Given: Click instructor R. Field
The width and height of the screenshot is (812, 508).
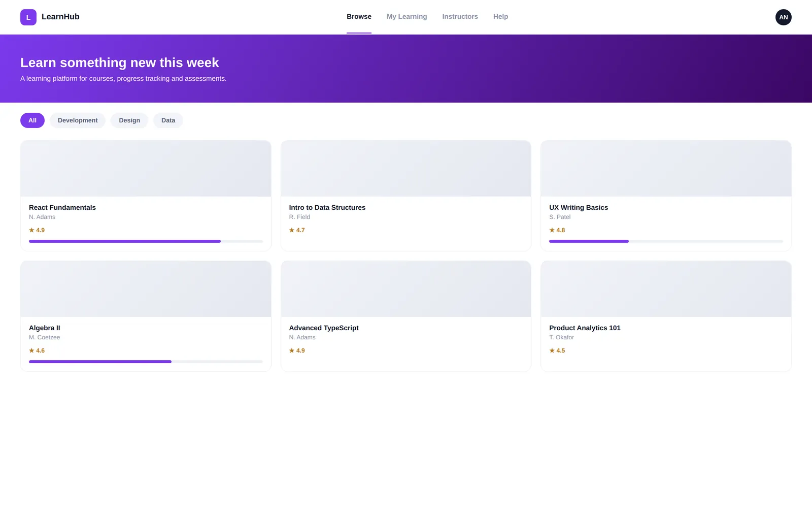Looking at the screenshot, I should tap(299, 217).
